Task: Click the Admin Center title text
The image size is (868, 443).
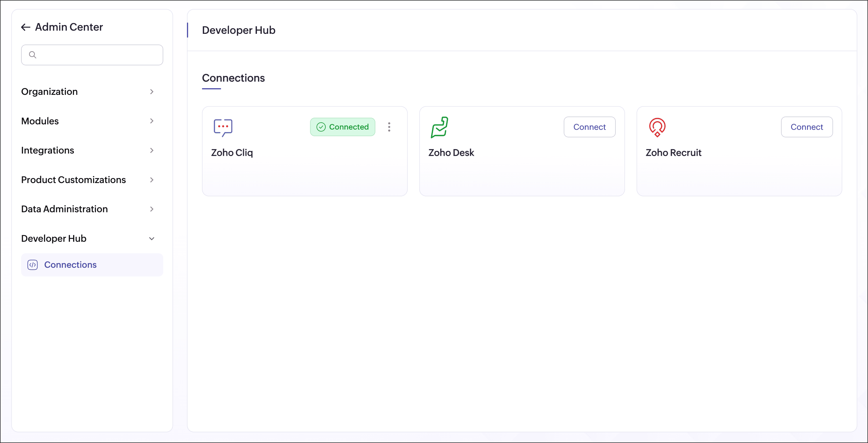Action: point(69,27)
